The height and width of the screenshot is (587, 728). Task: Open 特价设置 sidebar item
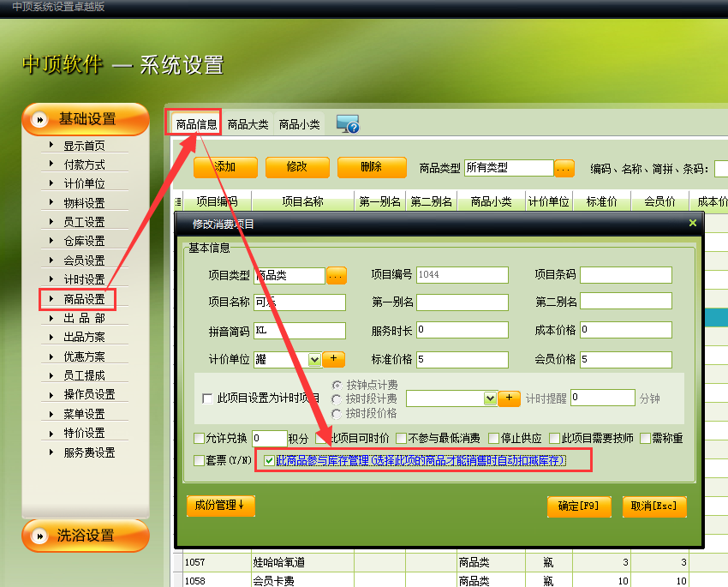pos(84,433)
